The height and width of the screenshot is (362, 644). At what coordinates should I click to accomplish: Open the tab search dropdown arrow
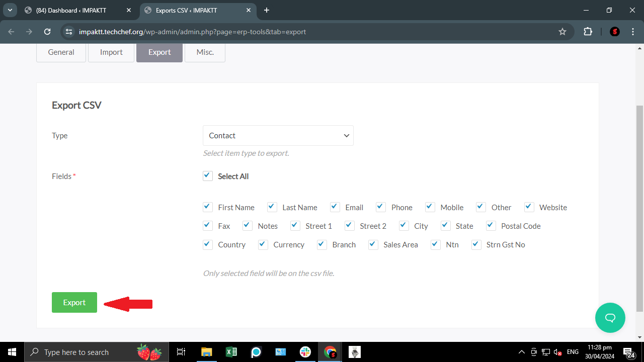pos(10,10)
